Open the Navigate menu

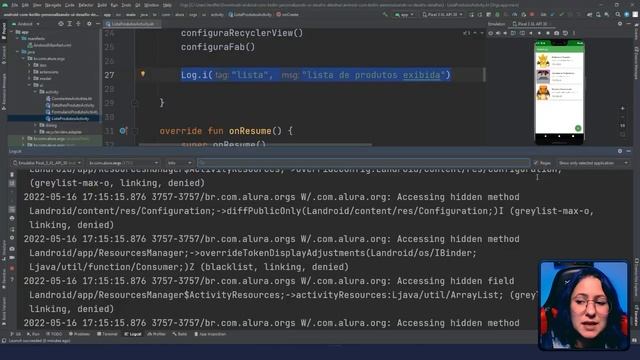point(53,5)
